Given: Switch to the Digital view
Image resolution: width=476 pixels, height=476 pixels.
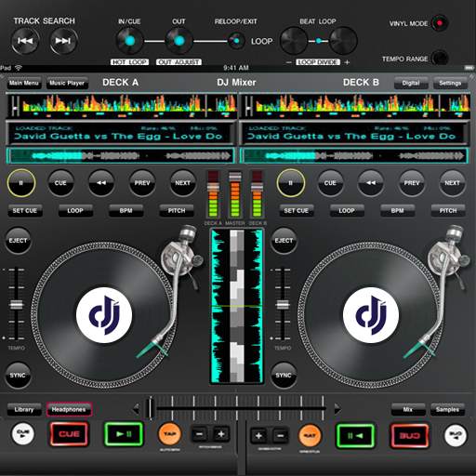Looking at the screenshot, I should [411, 83].
